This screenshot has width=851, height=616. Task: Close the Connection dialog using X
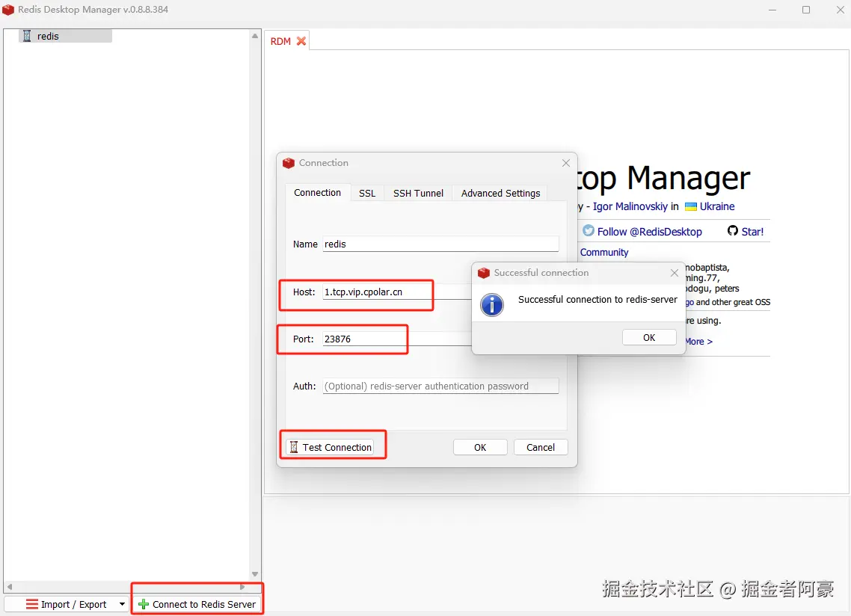566,163
